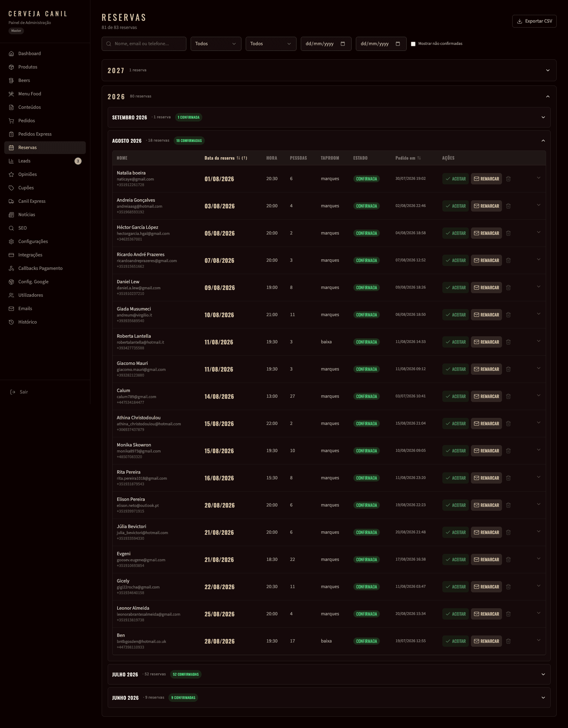This screenshot has width=568, height=728.
Task: Open calendar picker in second date field
Action: (x=398, y=44)
